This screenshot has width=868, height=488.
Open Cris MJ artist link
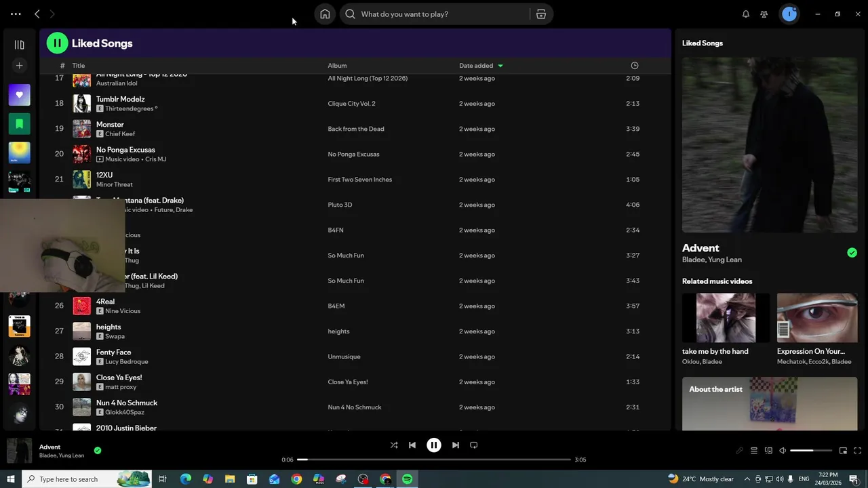(155, 159)
